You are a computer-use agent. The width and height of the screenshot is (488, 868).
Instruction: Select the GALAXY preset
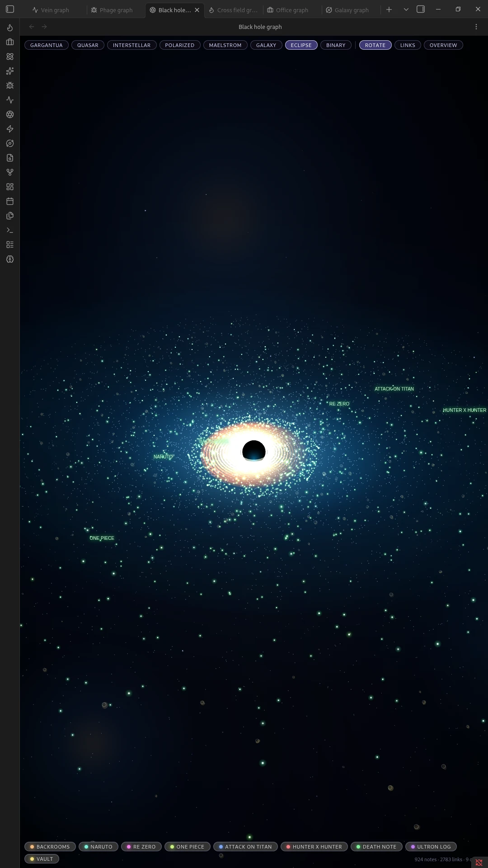click(x=266, y=45)
